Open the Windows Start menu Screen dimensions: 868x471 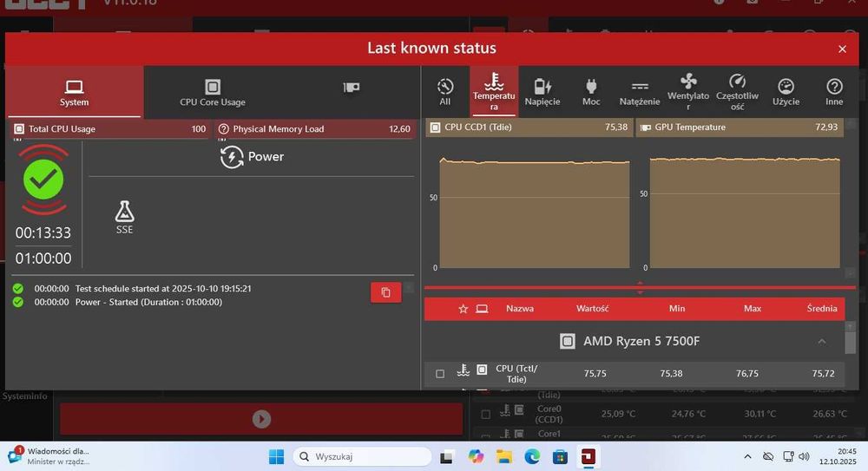point(276,456)
